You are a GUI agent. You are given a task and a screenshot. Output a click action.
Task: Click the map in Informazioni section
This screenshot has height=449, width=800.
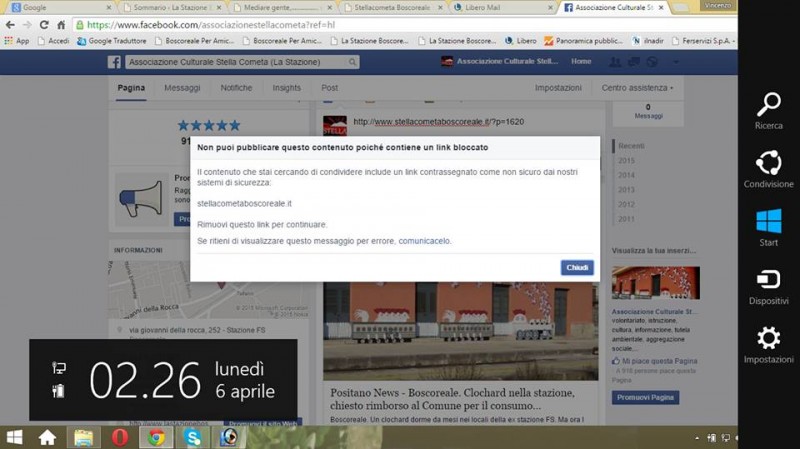coord(208,289)
